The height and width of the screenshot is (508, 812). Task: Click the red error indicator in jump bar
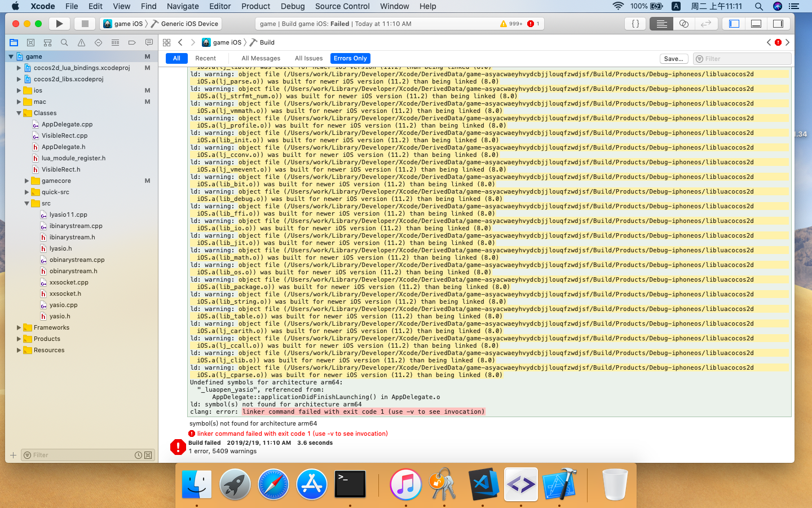tap(778, 42)
